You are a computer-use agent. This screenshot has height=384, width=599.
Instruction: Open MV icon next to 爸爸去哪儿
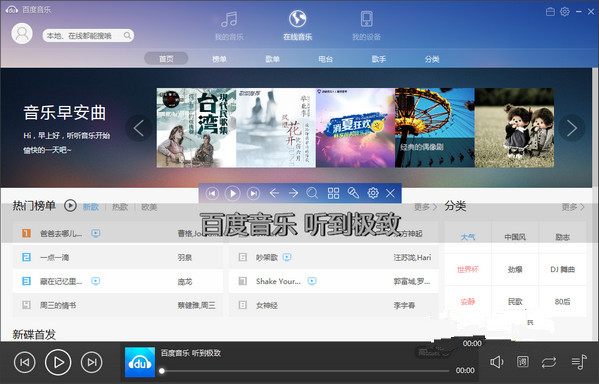pyautogui.click(x=96, y=233)
